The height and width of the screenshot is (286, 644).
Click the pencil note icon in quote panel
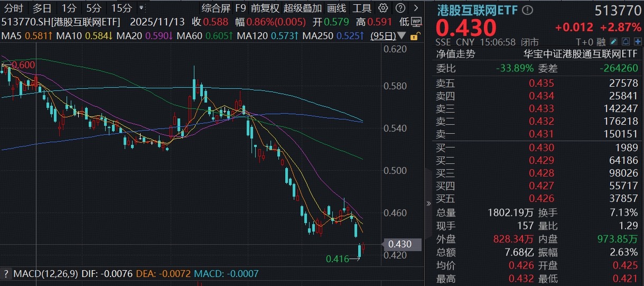[x=613, y=42]
